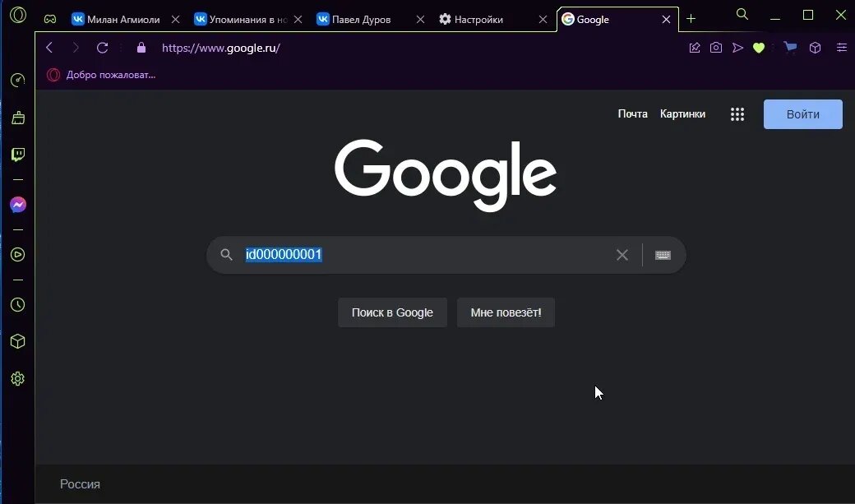Go forward with the forward arrow

[x=76, y=48]
